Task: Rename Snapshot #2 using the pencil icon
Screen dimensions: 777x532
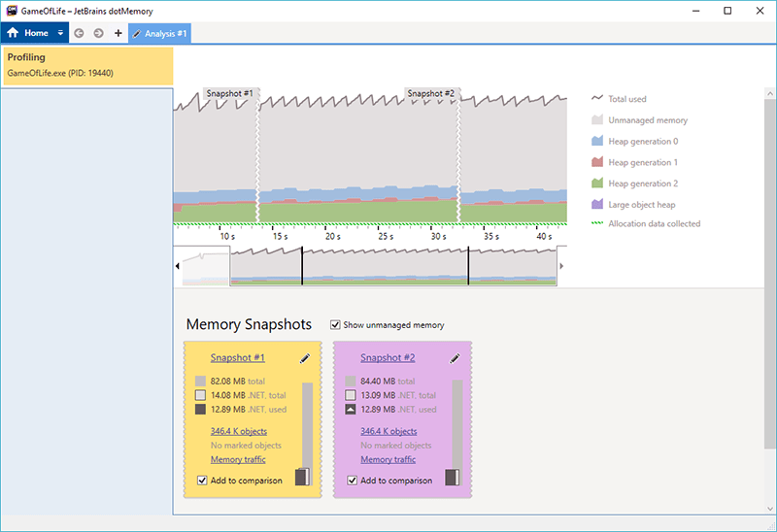Action: coord(455,358)
